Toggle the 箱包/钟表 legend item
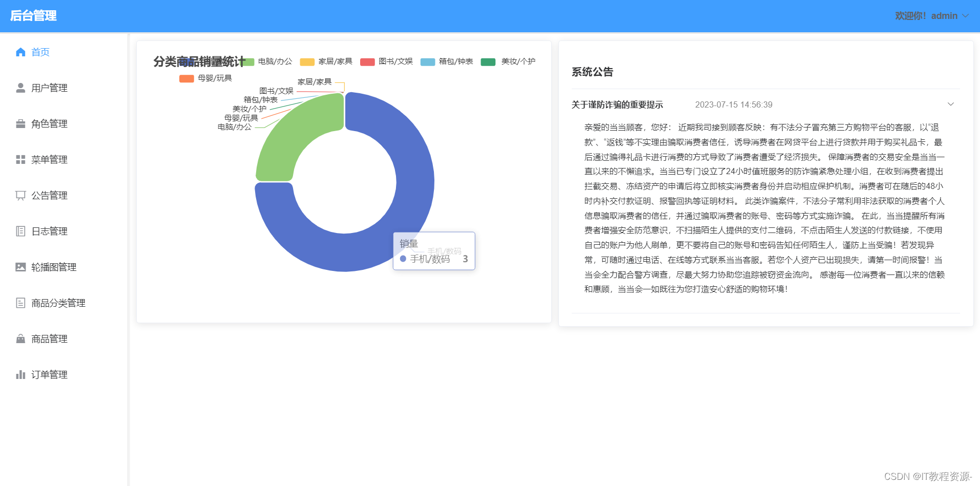980x486 pixels. (447, 61)
